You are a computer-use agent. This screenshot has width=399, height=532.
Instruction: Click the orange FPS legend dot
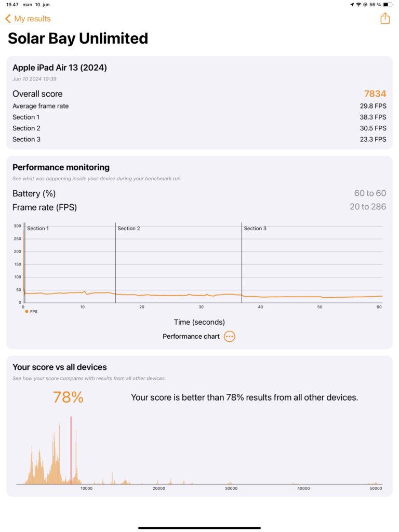[26, 312]
